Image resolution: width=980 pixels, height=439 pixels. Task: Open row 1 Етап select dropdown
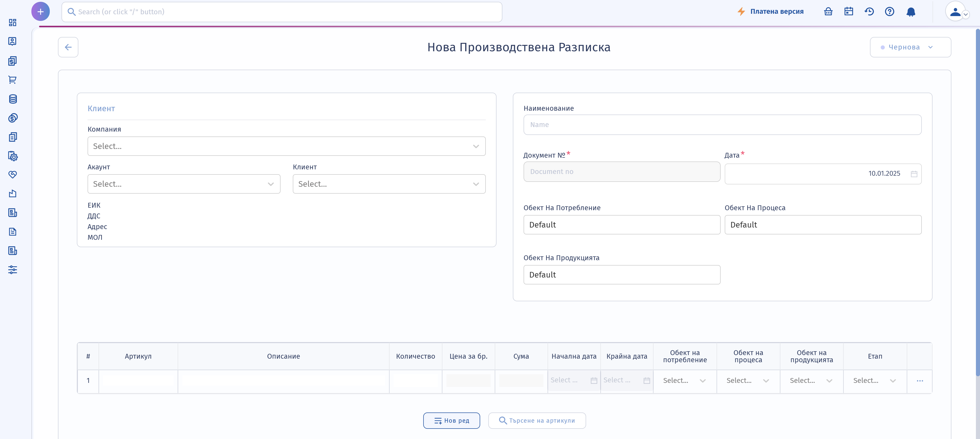coord(875,381)
